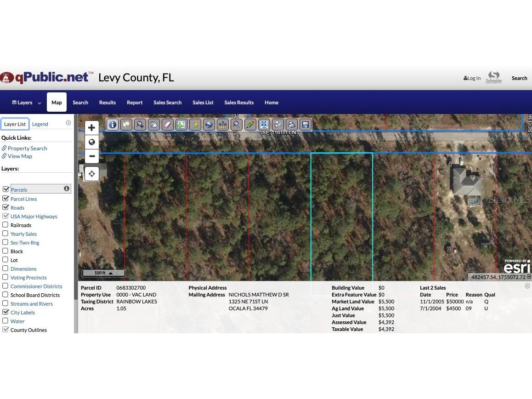Select the Identify info tool

113,124
